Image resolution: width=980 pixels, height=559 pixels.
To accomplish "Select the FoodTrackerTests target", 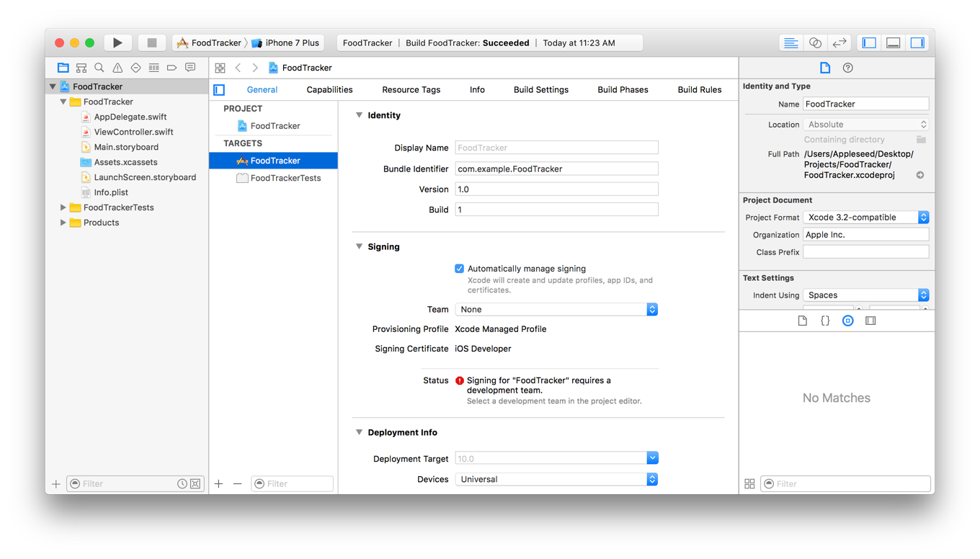I will point(274,178).
